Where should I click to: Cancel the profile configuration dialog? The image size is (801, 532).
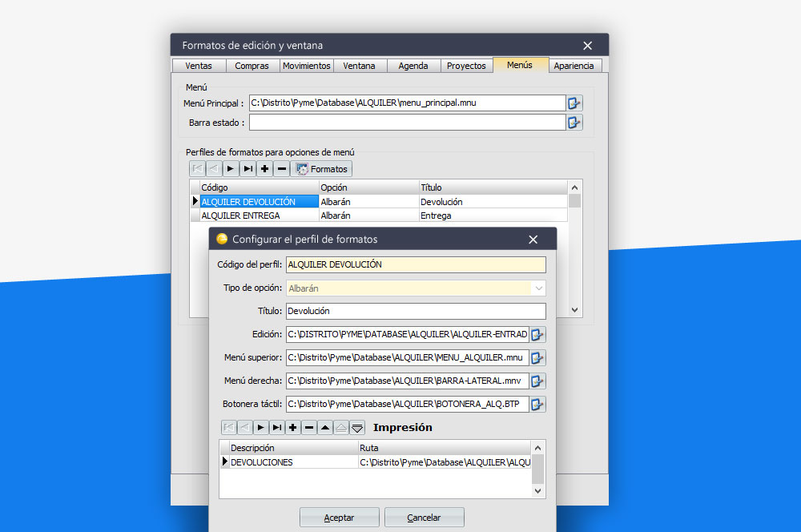tap(424, 518)
